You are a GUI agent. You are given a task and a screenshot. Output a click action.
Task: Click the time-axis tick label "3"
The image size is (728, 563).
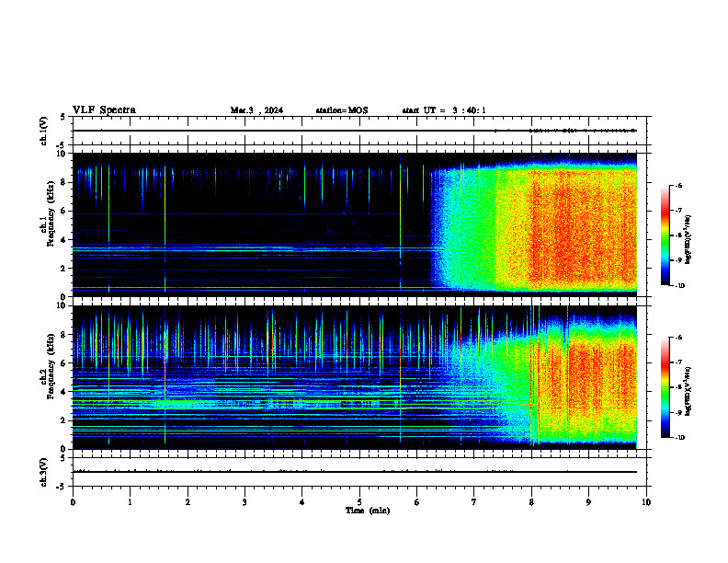[245, 502]
